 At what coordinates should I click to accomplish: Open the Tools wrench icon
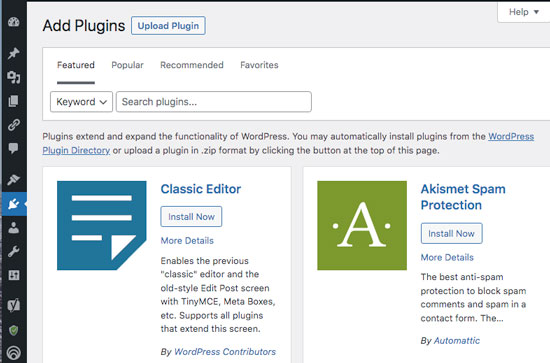point(14,251)
